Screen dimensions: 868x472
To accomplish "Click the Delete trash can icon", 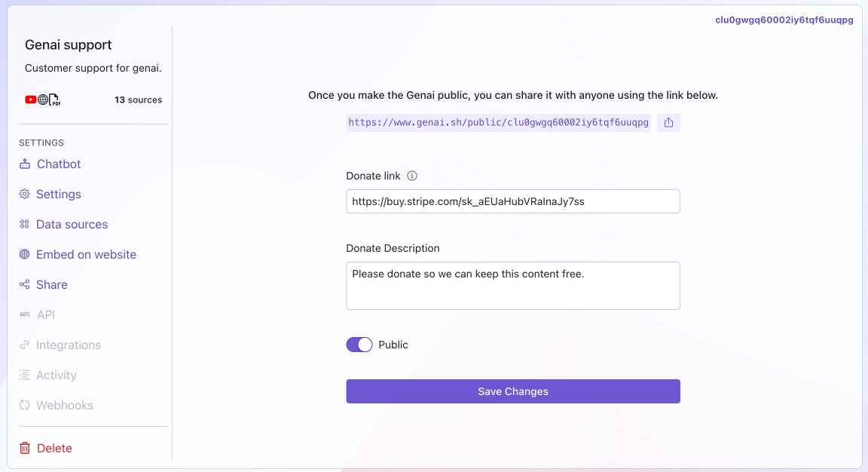I will 25,448.
